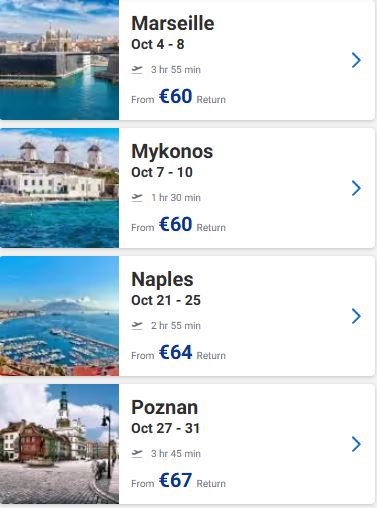This screenshot has width=377, height=508.
Task: Click the plane icon beside 3 hr 45 min
Action: [x=137, y=454]
